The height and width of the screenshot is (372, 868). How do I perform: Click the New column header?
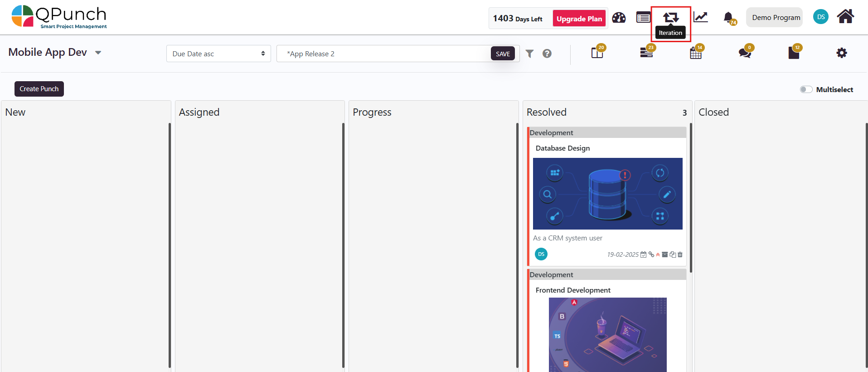[15, 112]
